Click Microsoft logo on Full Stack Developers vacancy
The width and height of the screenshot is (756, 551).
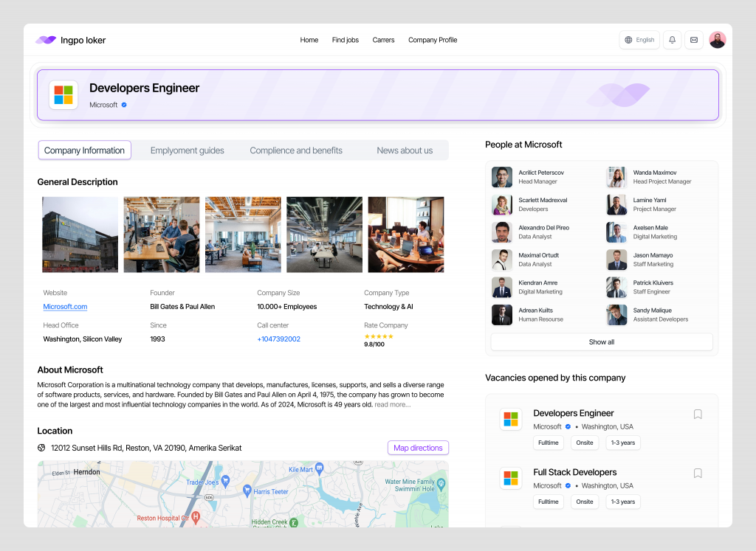pos(511,478)
